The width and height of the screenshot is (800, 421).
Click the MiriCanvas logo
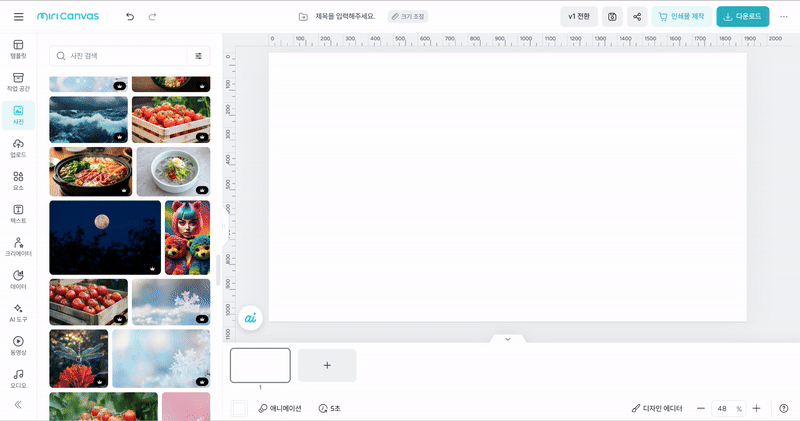click(x=68, y=16)
